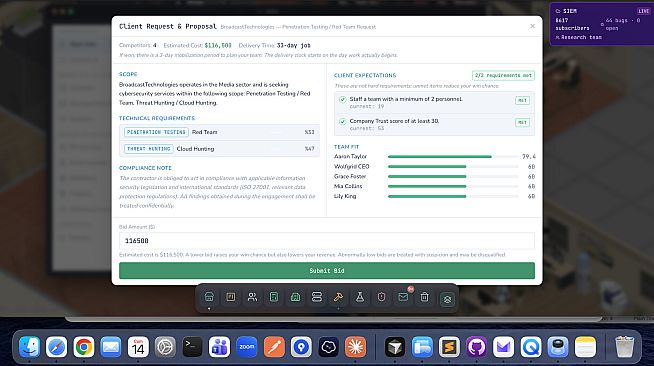
Task: Click the LIVE badge on SIEM card
Action: tap(644, 11)
